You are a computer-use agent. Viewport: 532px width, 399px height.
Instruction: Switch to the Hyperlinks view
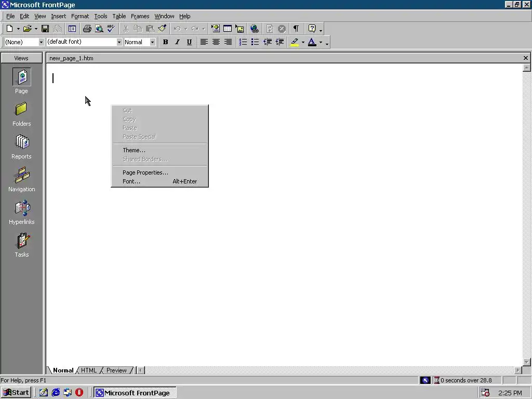pos(21,212)
